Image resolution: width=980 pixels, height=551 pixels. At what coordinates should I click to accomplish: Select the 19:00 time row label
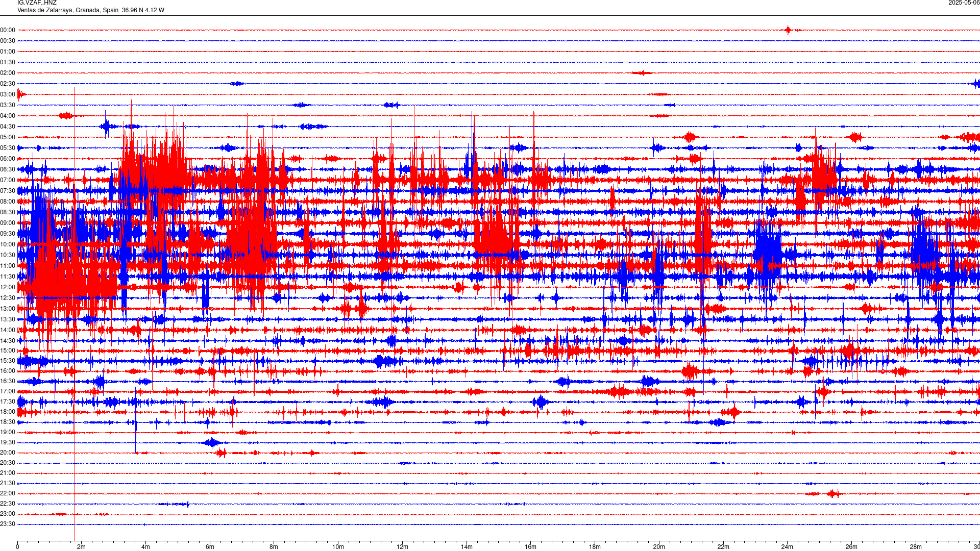pyautogui.click(x=8, y=432)
